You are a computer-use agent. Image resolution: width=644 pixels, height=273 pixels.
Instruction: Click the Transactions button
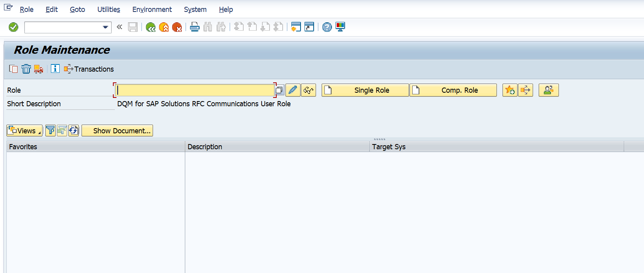coord(89,69)
